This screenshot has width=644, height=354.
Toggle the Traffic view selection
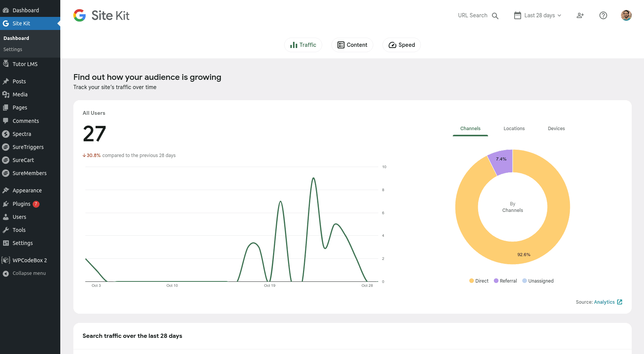coord(303,45)
